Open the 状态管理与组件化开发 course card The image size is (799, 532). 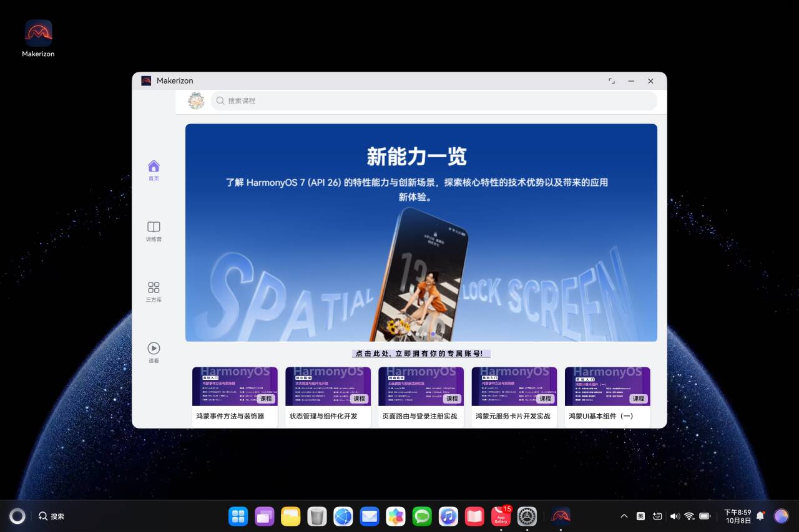(x=328, y=397)
